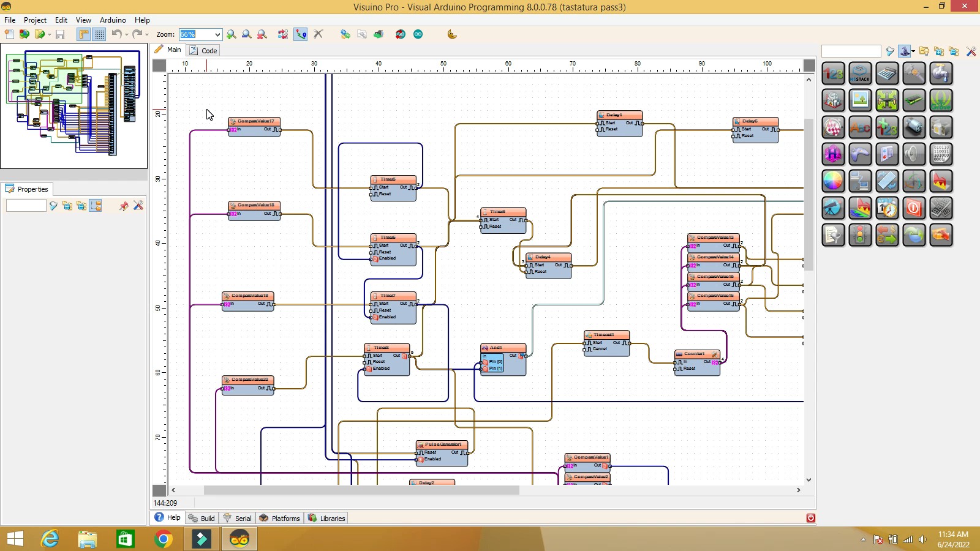980x551 pixels.
Task: Toggle rulers display in toolbar
Action: 84,34
